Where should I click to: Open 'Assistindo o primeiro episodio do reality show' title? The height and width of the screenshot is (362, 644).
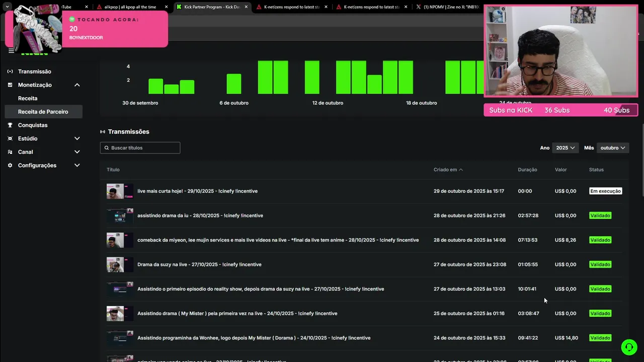click(261, 289)
